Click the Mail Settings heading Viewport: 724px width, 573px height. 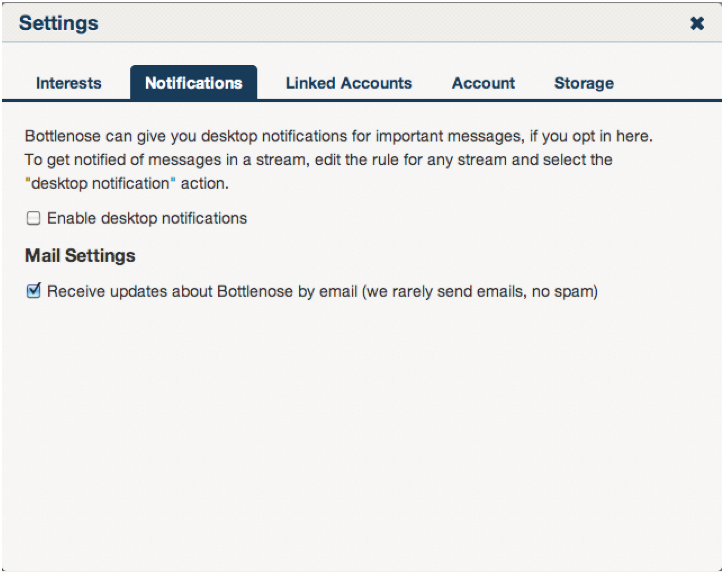point(80,256)
